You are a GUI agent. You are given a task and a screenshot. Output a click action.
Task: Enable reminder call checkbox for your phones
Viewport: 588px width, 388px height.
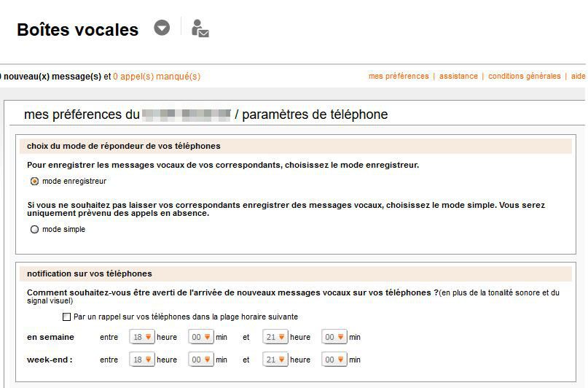pos(67,317)
